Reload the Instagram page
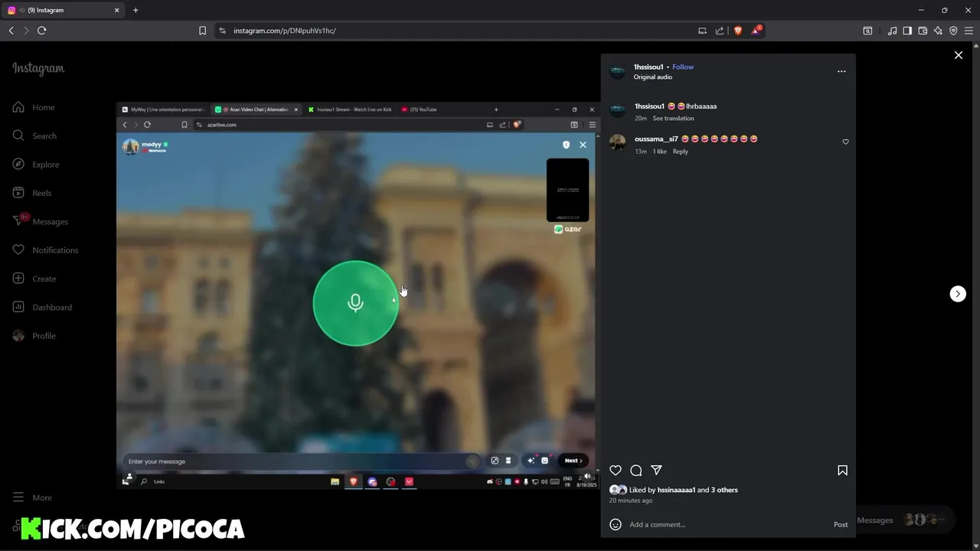 [x=42, y=31]
